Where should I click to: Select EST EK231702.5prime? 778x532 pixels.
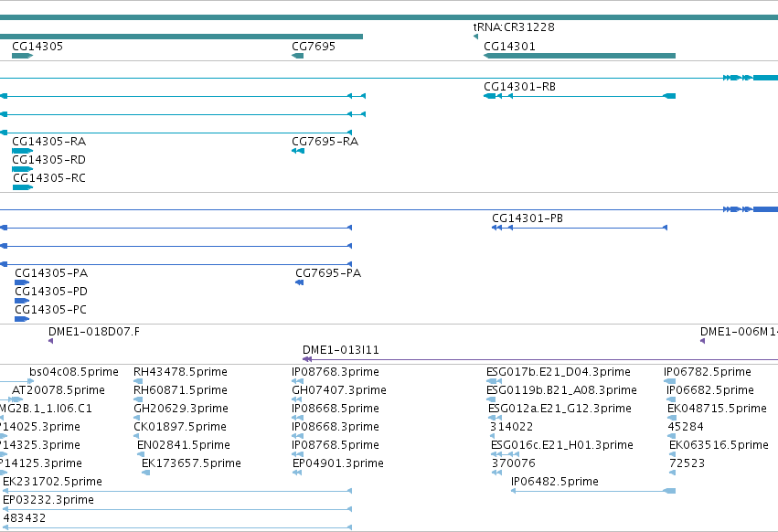click(x=53, y=482)
